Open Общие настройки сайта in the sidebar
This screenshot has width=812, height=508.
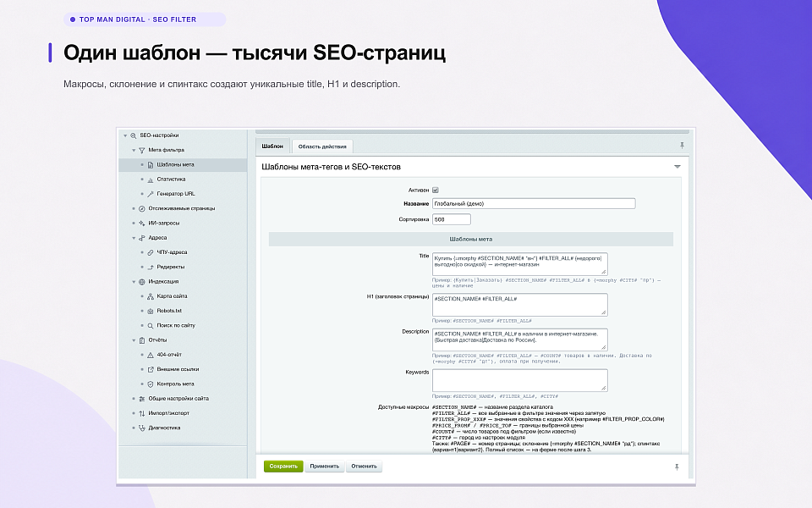click(x=178, y=399)
